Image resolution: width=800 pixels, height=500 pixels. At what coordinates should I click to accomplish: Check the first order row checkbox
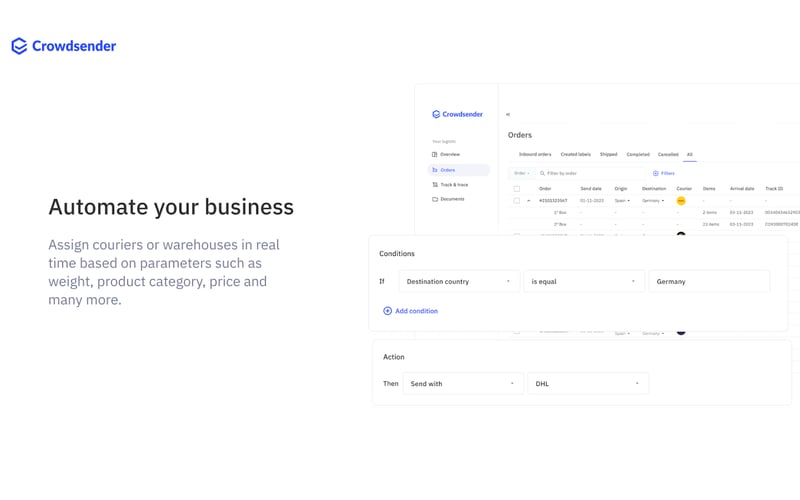coord(516,201)
